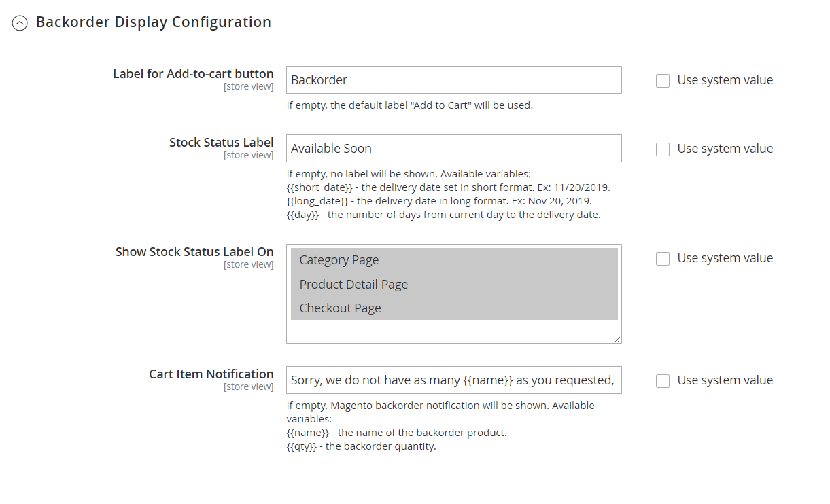830x504 pixels.
Task: Click empty area below Checkout Page in the list
Action: [453, 331]
